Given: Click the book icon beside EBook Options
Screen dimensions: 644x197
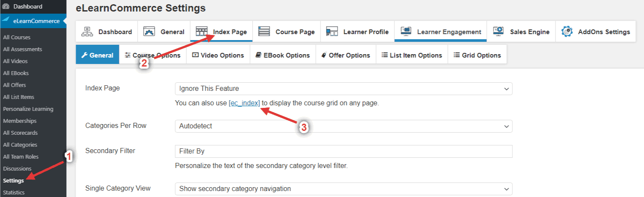Looking at the screenshot, I should [x=259, y=55].
